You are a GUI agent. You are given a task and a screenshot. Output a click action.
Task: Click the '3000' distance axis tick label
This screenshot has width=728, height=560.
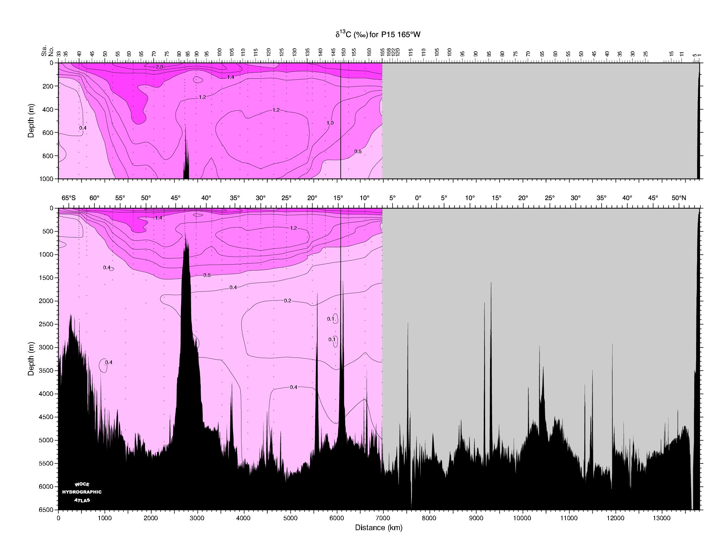tap(198, 518)
